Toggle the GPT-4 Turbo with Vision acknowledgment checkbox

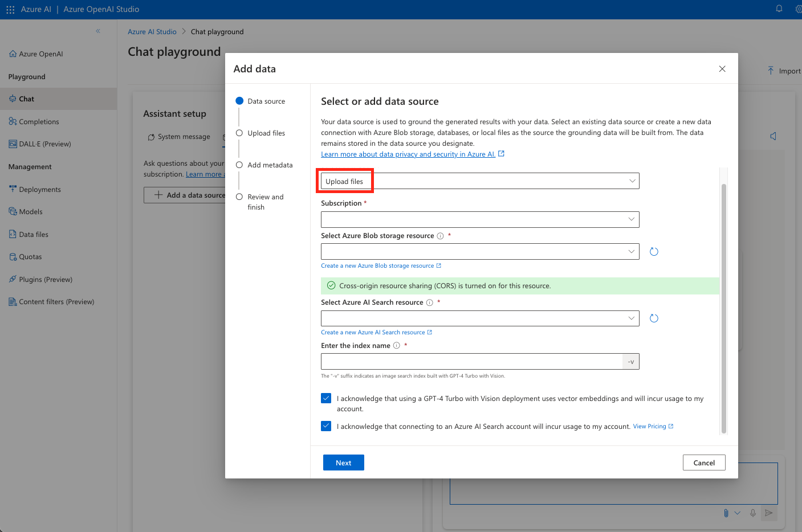pyautogui.click(x=326, y=398)
